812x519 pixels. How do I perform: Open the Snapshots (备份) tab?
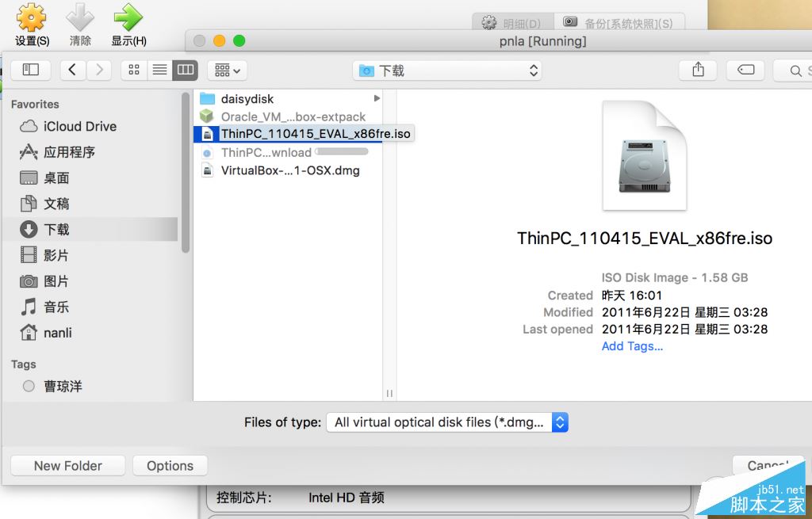click(x=619, y=23)
